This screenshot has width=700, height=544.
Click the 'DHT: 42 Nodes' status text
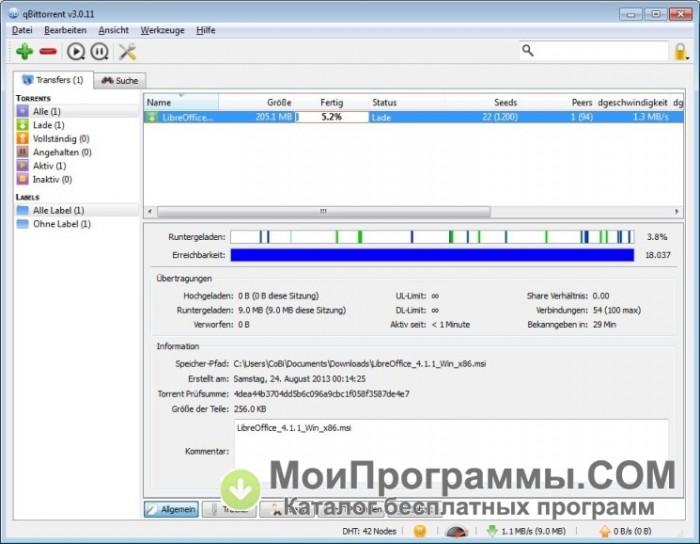(369, 531)
